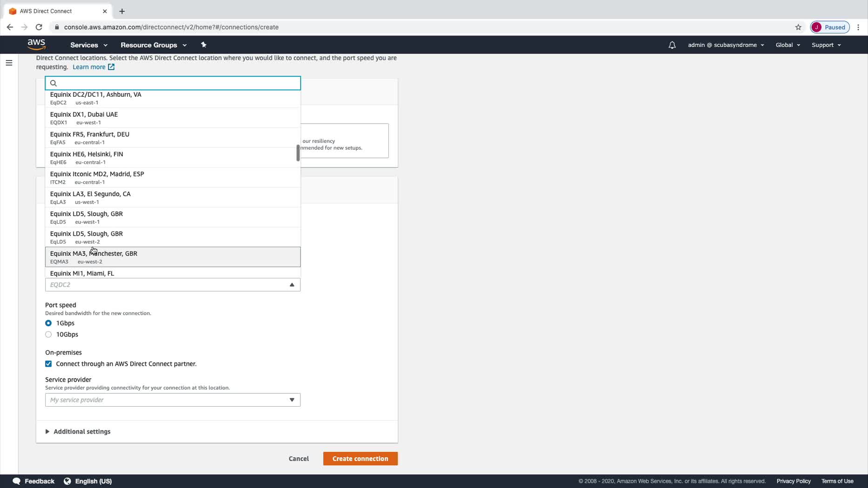Choose Equinix Itconic MD2, Madrid, ESP location
Image resolution: width=868 pixels, height=488 pixels.
pyautogui.click(x=173, y=178)
